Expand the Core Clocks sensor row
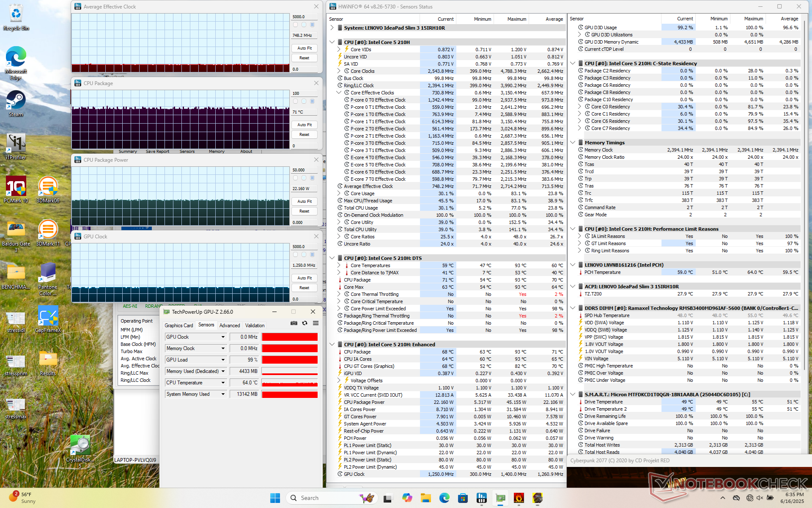 339,71
